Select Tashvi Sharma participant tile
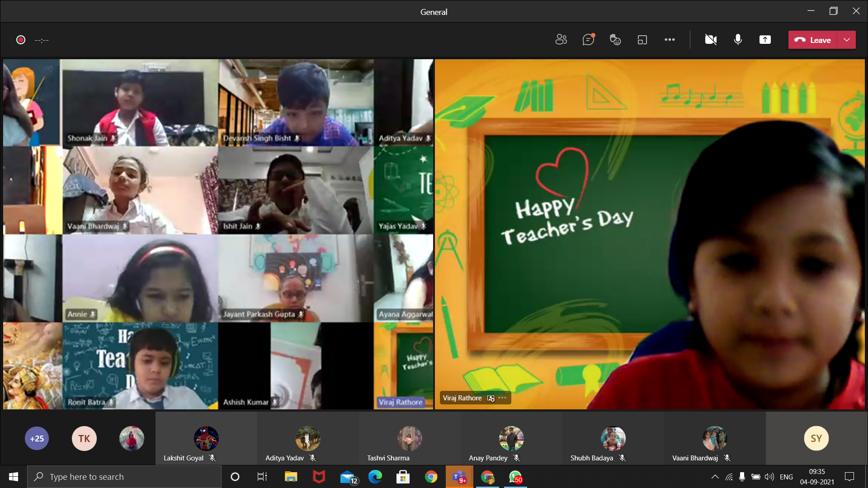868x488 pixels. (x=409, y=439)
